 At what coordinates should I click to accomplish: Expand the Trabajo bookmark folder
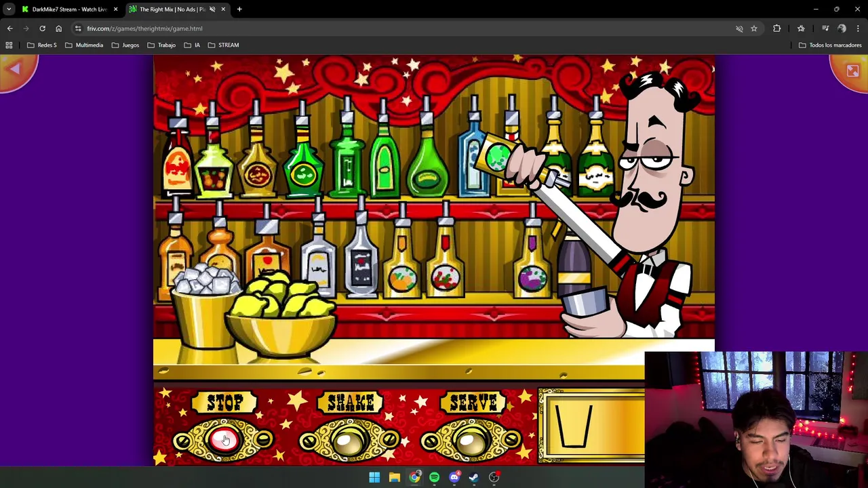pyautogui.click(x=161, y=45)
